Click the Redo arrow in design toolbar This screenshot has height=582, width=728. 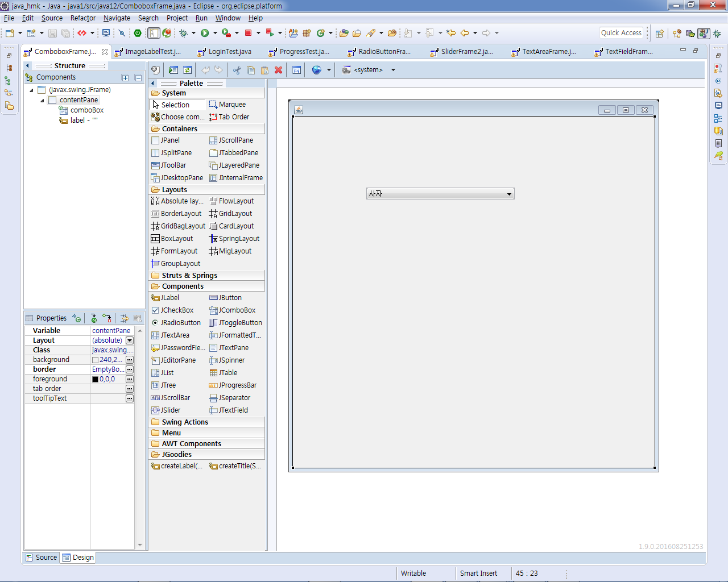pos(218,70)
